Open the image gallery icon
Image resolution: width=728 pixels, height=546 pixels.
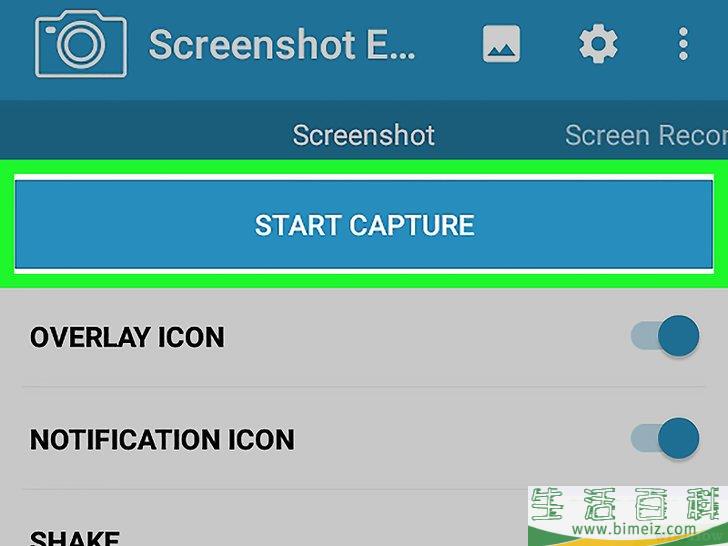click(x=501, y=44)
